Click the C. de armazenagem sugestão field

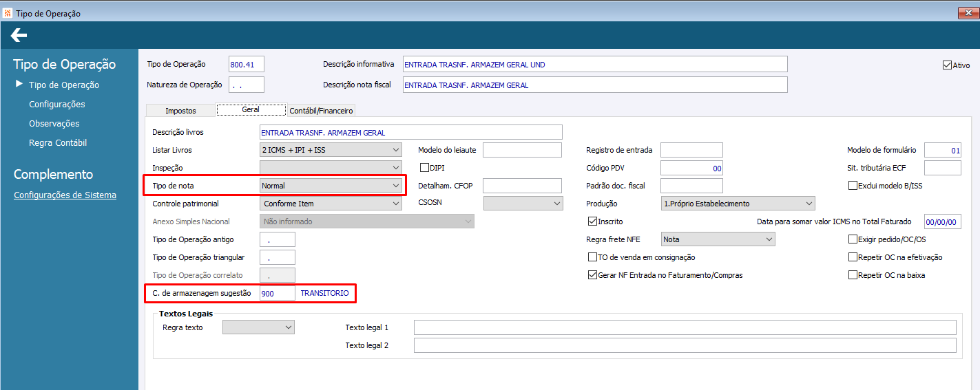(x=278, y=293)
